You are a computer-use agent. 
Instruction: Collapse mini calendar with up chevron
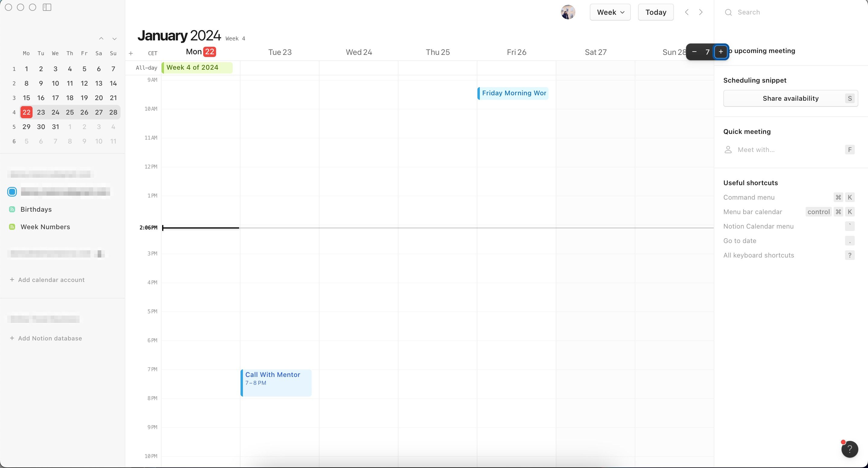(101, 38)
